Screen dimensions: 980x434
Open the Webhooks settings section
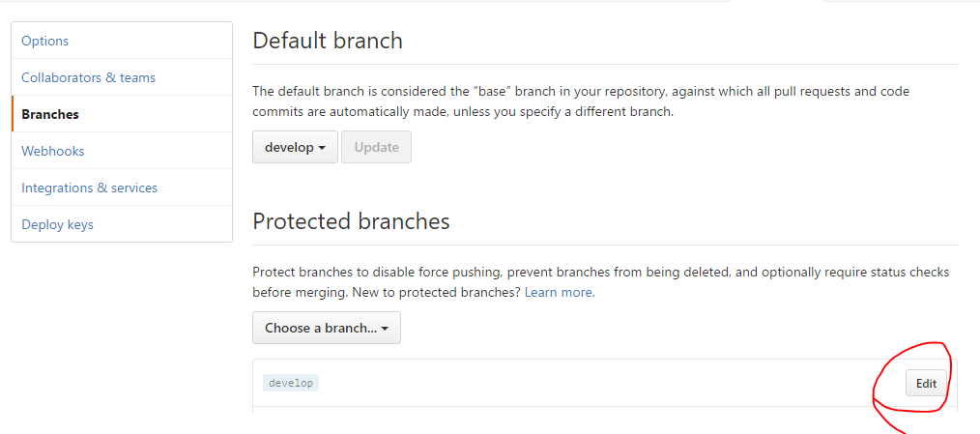[53, 151]
